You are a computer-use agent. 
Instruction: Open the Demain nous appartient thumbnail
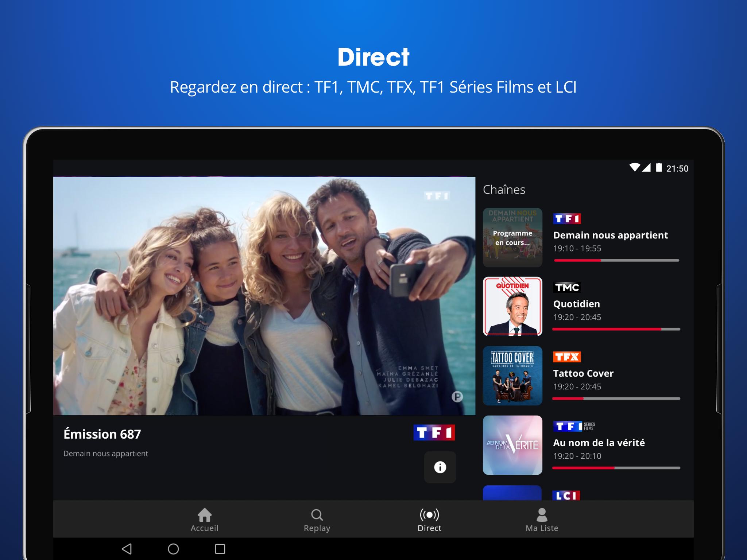point(512,237)
